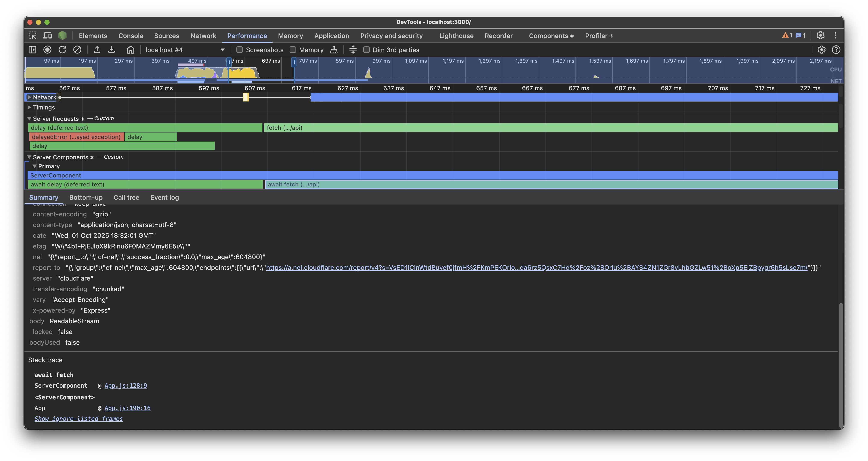This screenshot has height=461, width=868.
Task: Clear the current recording
Action: 78,50
